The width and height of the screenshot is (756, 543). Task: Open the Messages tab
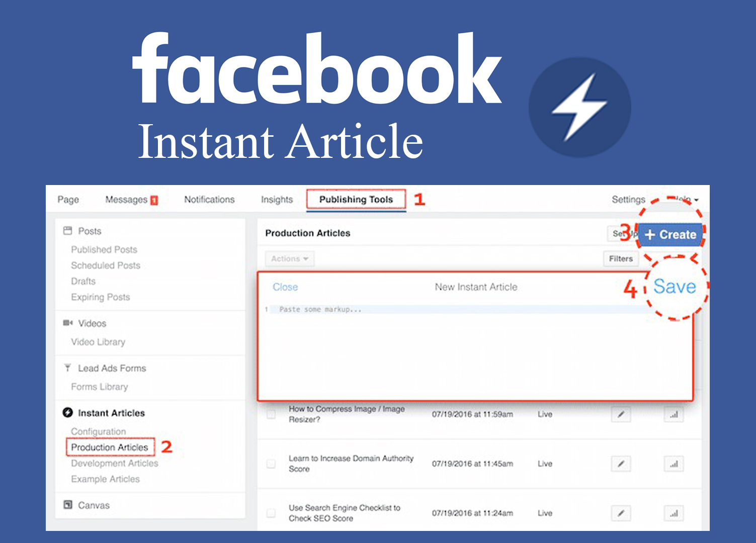click(126, 200)
